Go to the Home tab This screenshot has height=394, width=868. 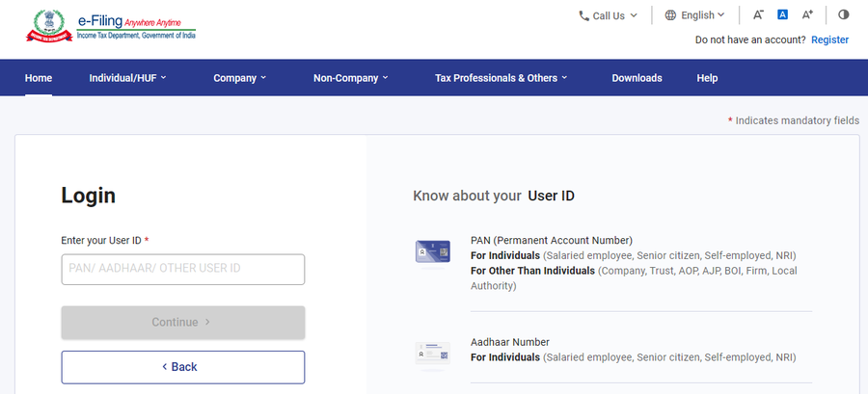tap(39, 78)
